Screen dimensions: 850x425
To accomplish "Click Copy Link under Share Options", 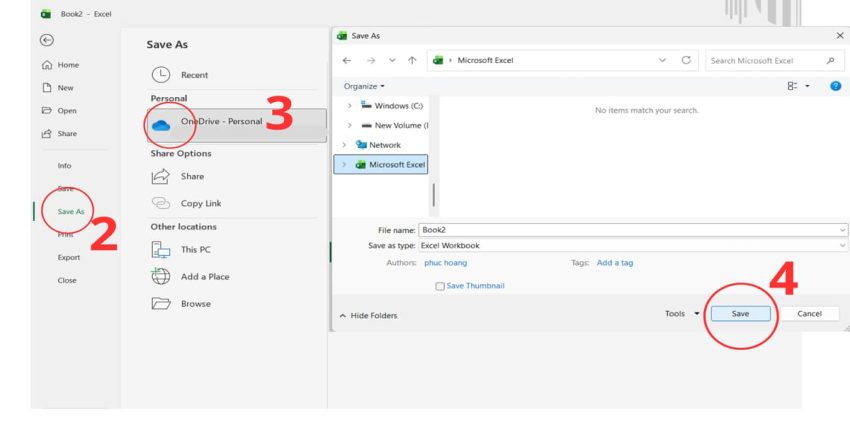I will click(201, 203).
